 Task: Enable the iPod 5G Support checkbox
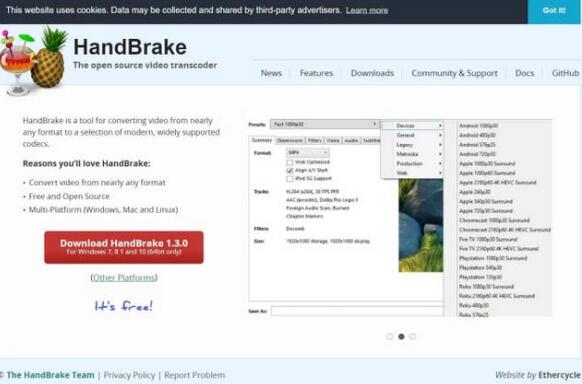(x=290, y=178)
